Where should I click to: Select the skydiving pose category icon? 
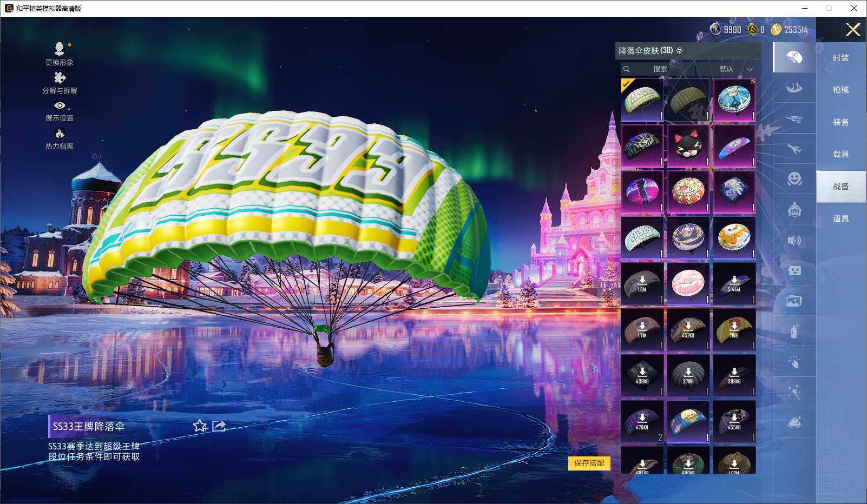coord(794,88)
